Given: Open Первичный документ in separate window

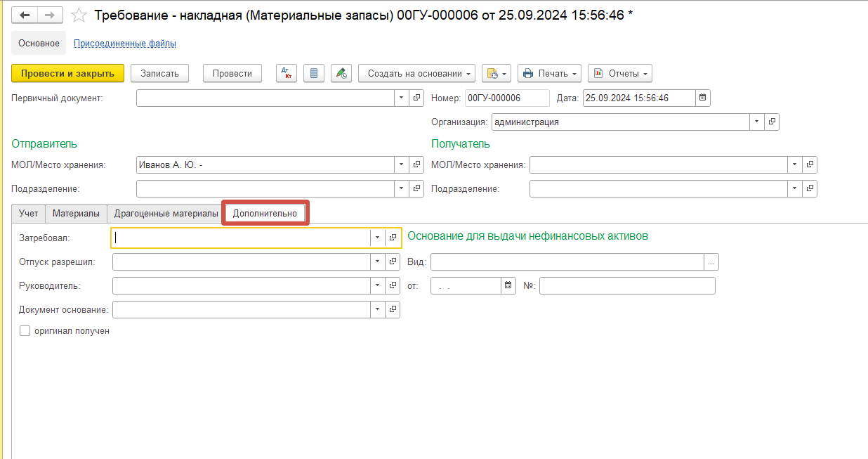Looking at the screenshot, I should 416,98.
